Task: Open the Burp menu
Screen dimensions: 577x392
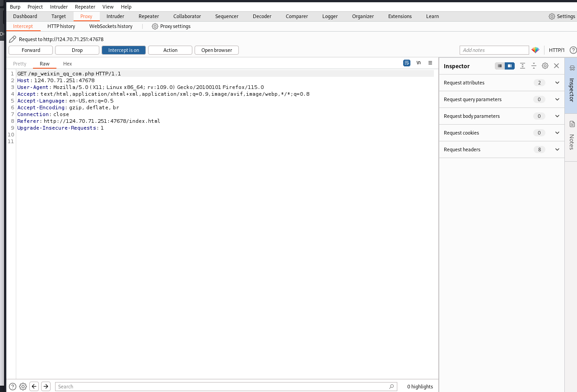Action: (15, 7)
